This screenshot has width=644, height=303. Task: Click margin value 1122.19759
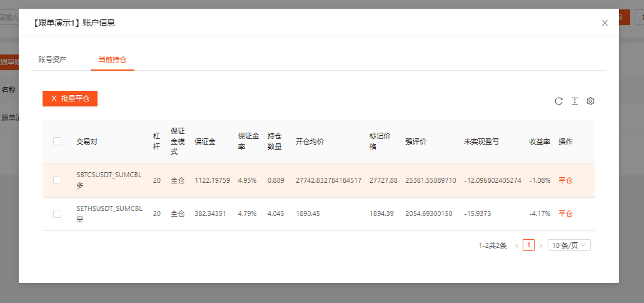tap(212, 180)
